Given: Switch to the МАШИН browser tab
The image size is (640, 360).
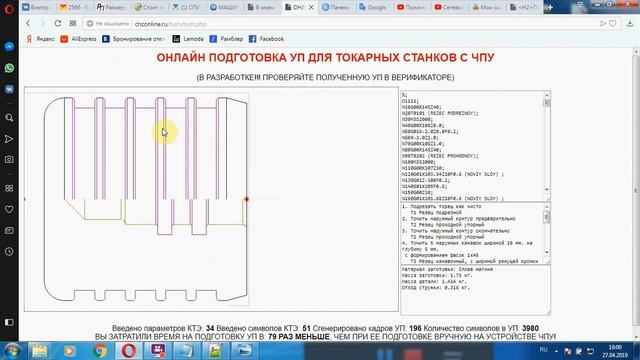Looking at the screenshot, I should pos(224,7).
